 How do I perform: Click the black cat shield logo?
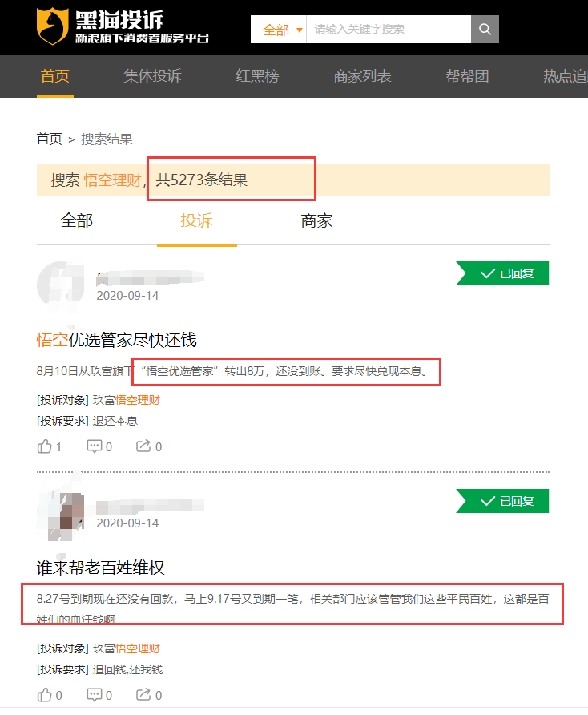coord(52,26)
